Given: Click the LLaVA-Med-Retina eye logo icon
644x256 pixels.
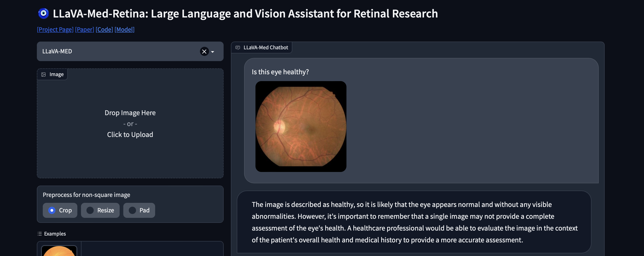Looking at the screenshot, I should [43, 14].
